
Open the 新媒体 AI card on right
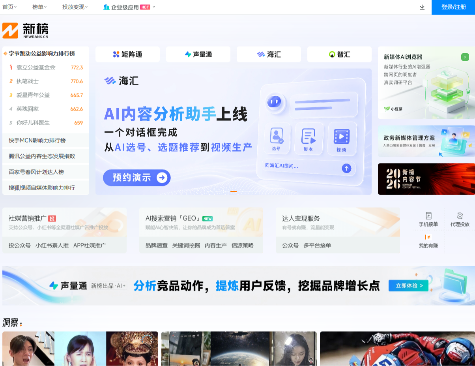[x=426, y=83]
